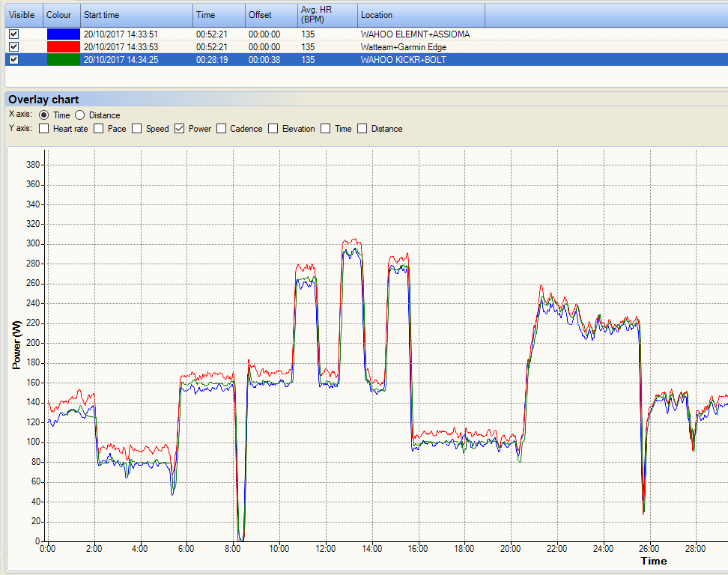
Task: Click the blue colour swatch
Action: [x=64, y=34]
